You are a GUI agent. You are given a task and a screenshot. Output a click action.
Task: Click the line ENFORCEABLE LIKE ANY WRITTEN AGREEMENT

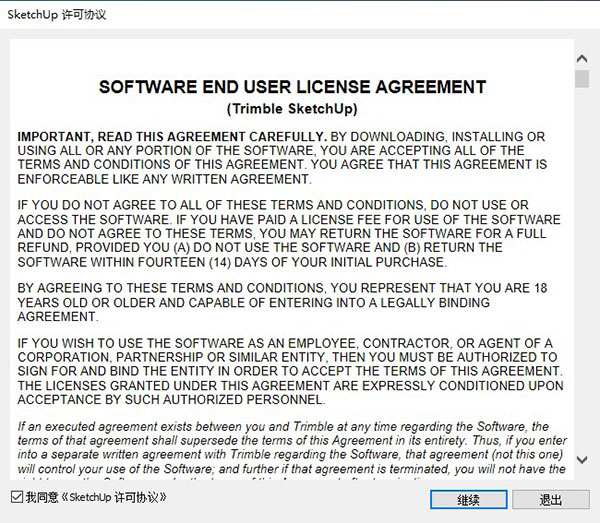[x=165, y=179]
